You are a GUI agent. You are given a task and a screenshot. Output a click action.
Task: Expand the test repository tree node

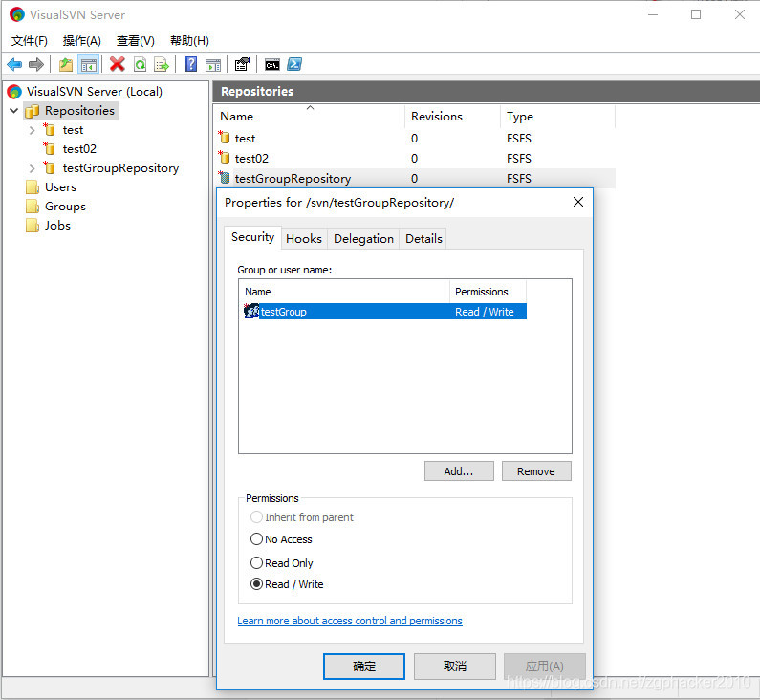[x=32, y=130]
